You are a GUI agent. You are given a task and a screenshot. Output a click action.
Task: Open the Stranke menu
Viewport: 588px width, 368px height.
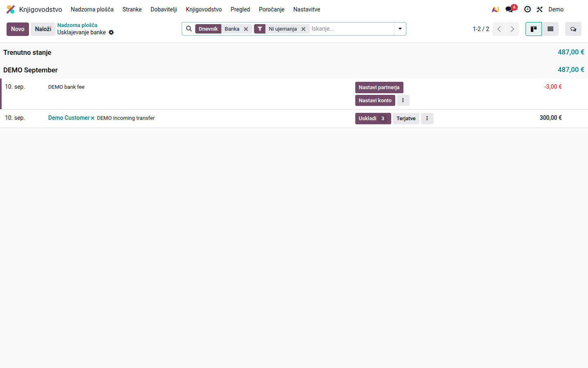[132, 9]
